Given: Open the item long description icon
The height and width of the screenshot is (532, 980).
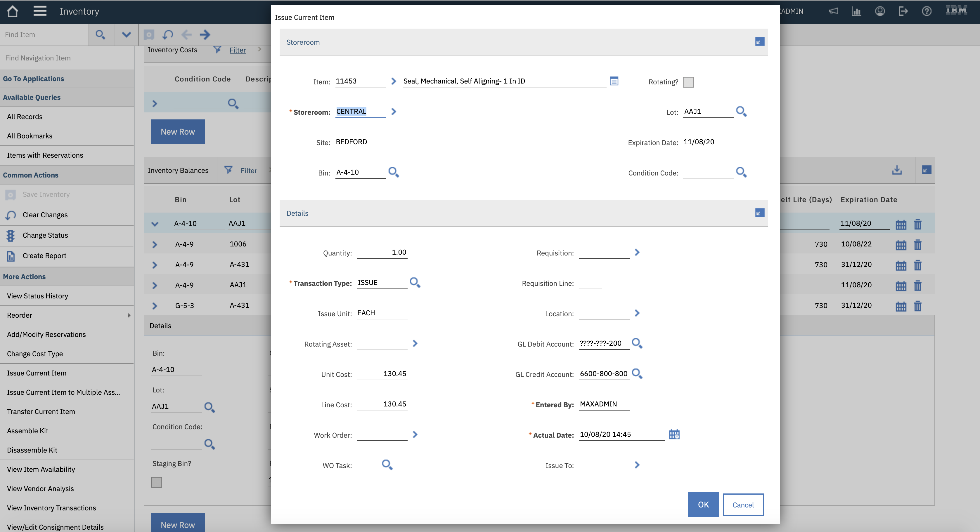Looking at the screenshot, I should point(614,81).
